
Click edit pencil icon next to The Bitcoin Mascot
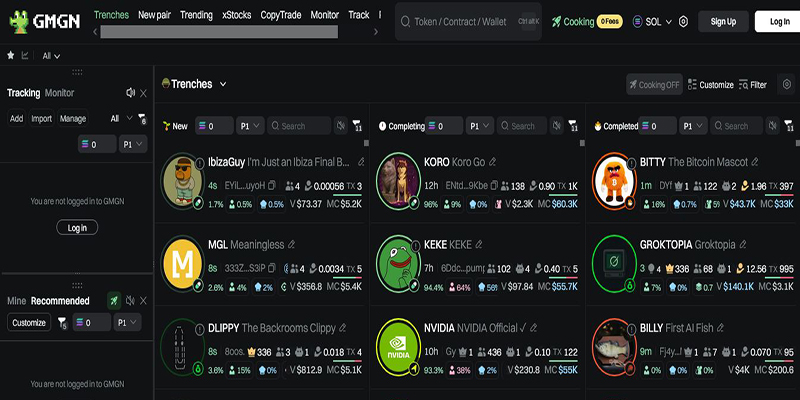tap(755, 162)
